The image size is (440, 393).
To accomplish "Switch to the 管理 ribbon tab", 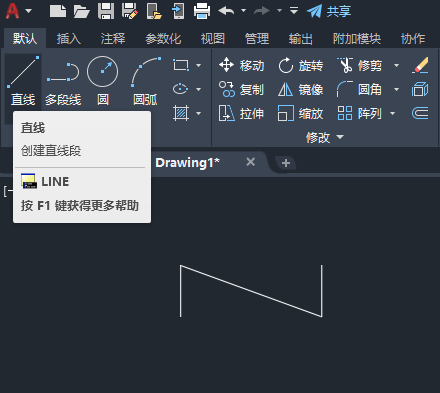I will tap(257, 39).
